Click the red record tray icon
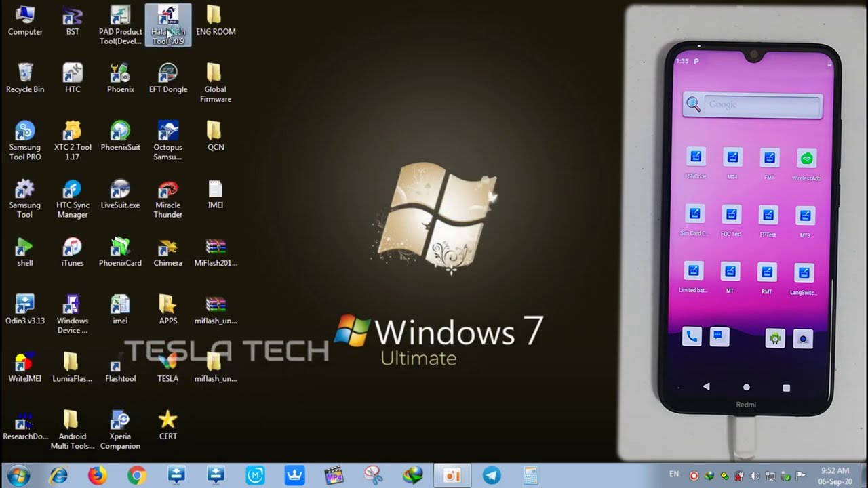Image resolution: width=868 pixels, height=488 pixels. pyautogui.click(x=694, y=476)
